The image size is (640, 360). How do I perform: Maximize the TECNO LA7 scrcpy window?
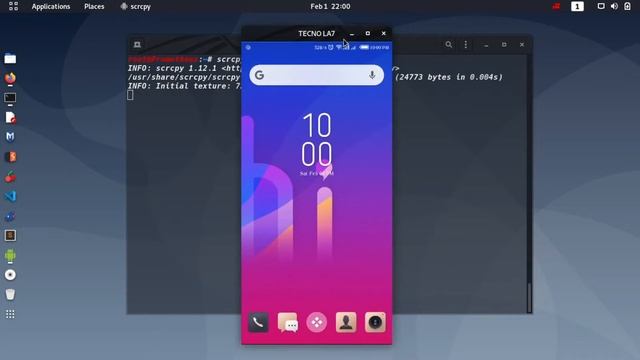368,33
